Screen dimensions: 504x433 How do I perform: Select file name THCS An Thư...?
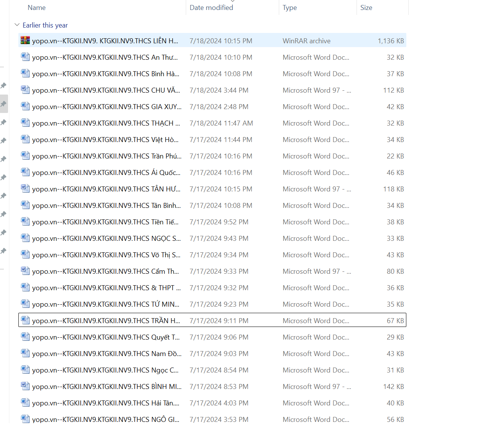tap(105, 57)
